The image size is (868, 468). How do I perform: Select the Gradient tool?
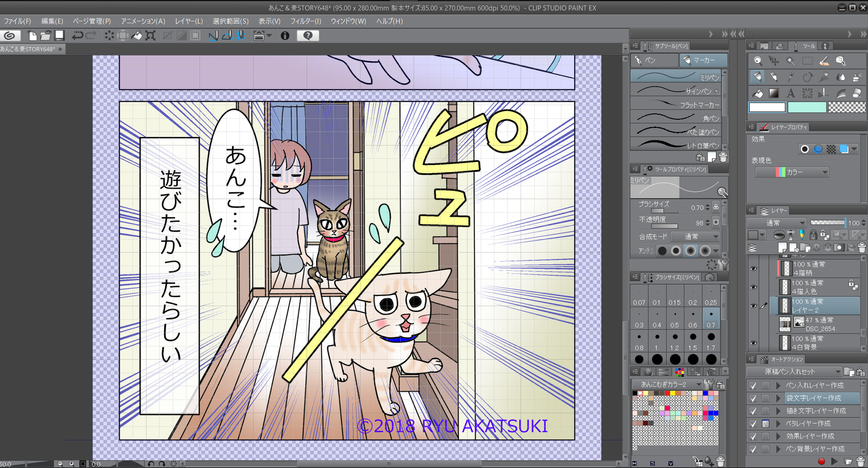[x=774, y=93]
